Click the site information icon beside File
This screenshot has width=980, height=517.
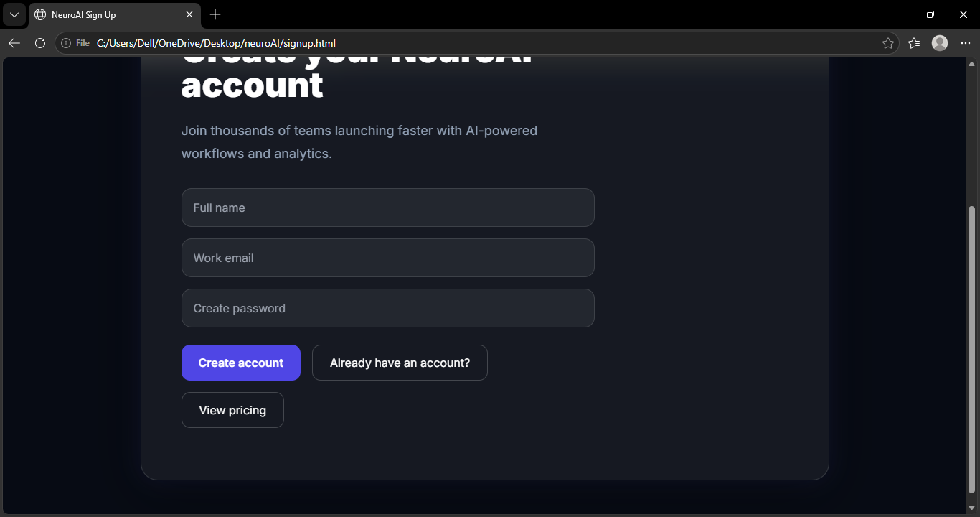[x=67, y=43]
